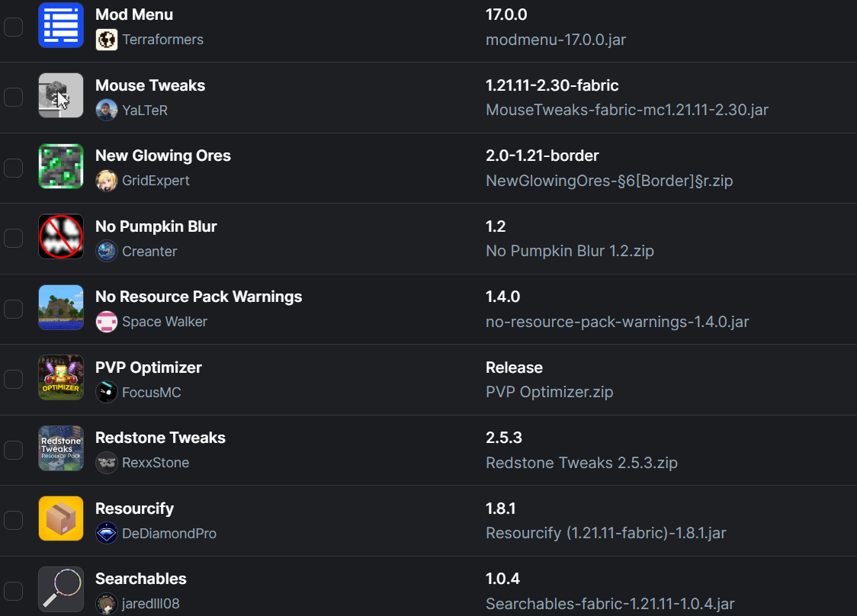Open the Searchables magnifying glass icon
The height and width of the screenshot is (616, 857).
tap(61, 589)
